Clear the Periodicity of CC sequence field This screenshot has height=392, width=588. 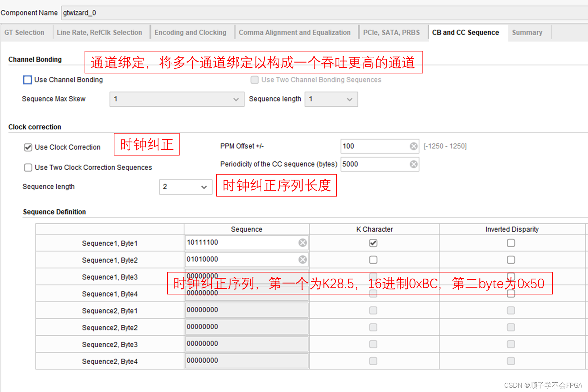coord(414,164)
